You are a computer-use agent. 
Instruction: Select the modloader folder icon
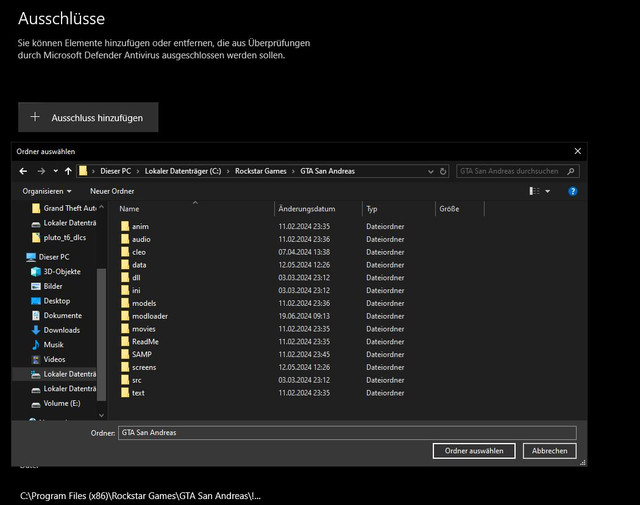tap(125, 316)
